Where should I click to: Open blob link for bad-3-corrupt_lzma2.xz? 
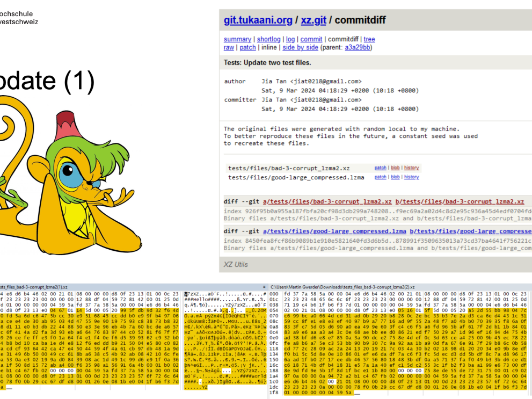tap(395, 168)
